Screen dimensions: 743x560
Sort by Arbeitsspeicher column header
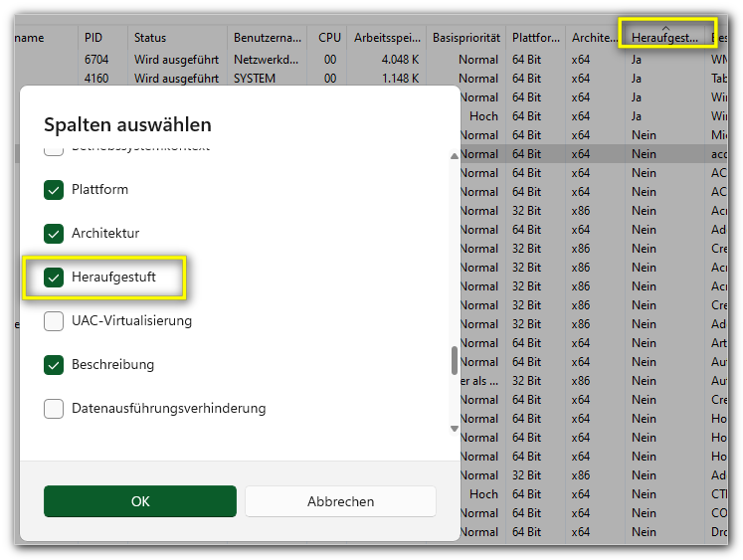387,38
